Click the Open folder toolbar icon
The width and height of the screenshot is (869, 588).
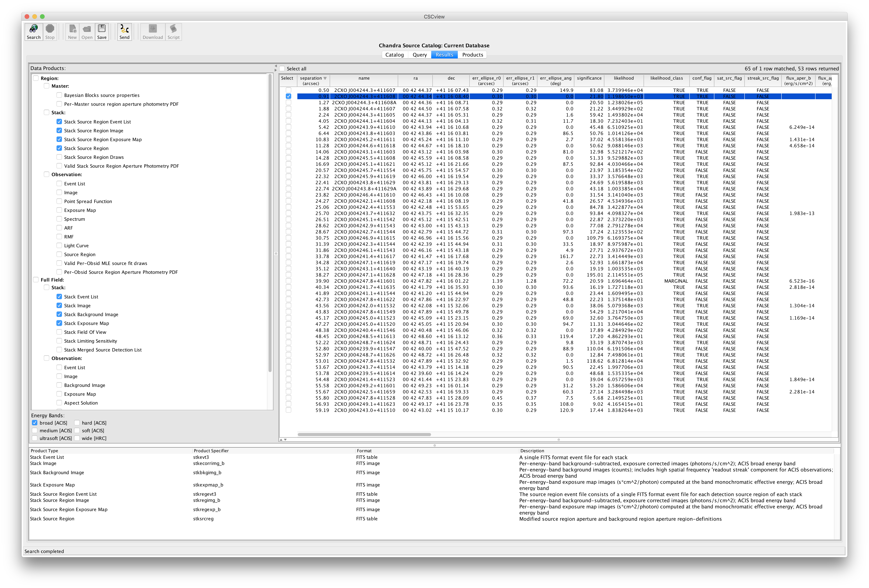click(87, 29)
